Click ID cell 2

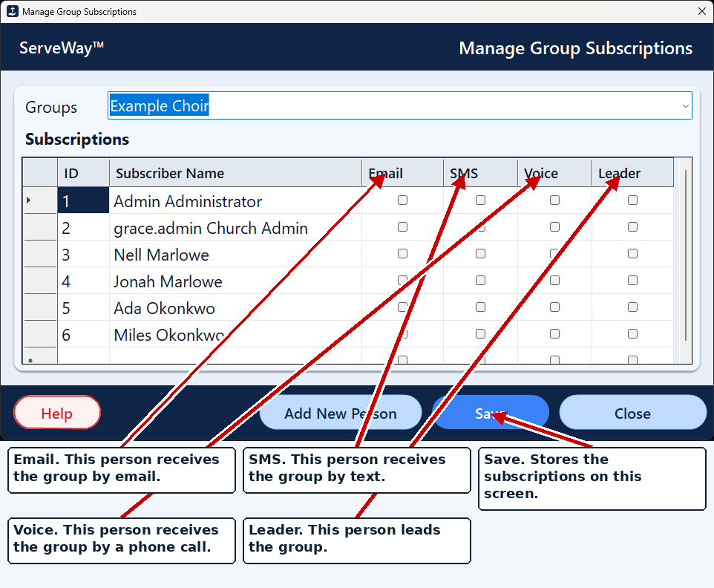click(x=83, y=227)
